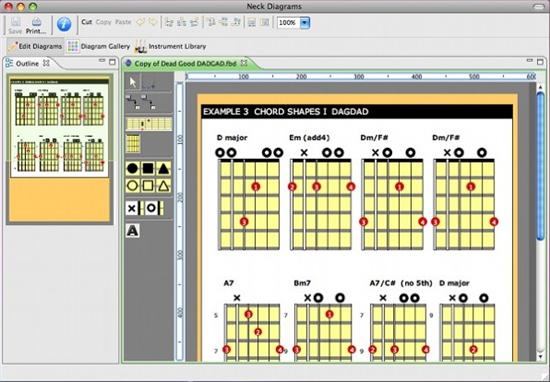Click the outline page thumbnail
Screen dimensions: 550x382
59,128
